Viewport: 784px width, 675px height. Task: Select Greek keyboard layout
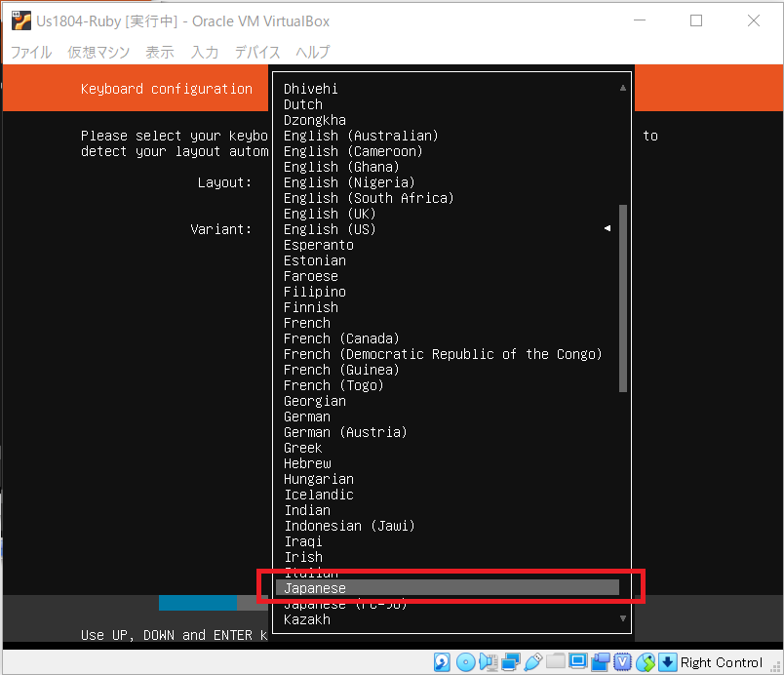[303, 448]
